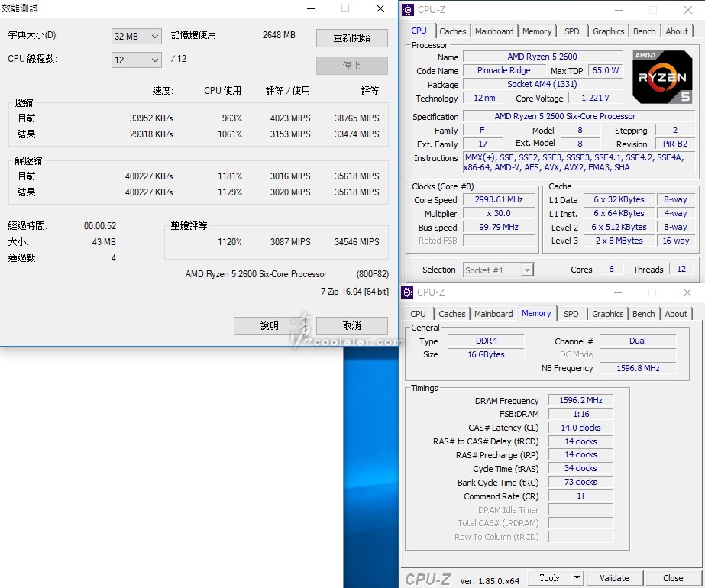
Task: Click the Cycle Time value "34 clocks"
Action: 580,468
